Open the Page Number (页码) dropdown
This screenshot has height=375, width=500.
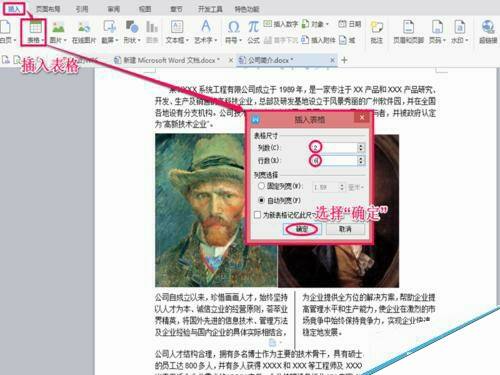pos(437,32)
